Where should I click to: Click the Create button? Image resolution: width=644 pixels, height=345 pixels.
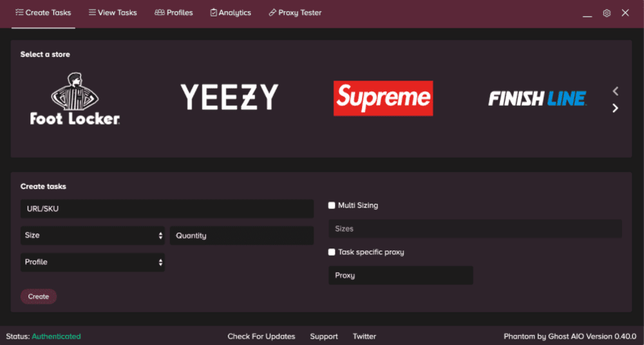39,297
